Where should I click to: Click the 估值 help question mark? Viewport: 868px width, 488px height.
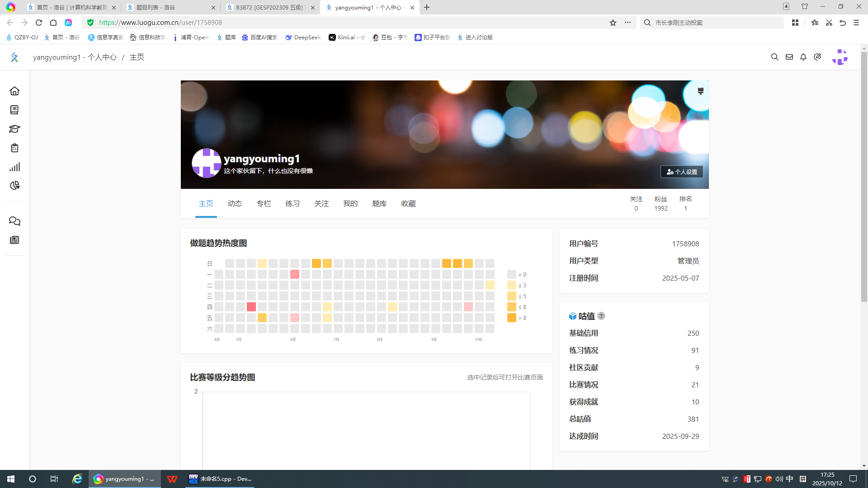point(601,316)
